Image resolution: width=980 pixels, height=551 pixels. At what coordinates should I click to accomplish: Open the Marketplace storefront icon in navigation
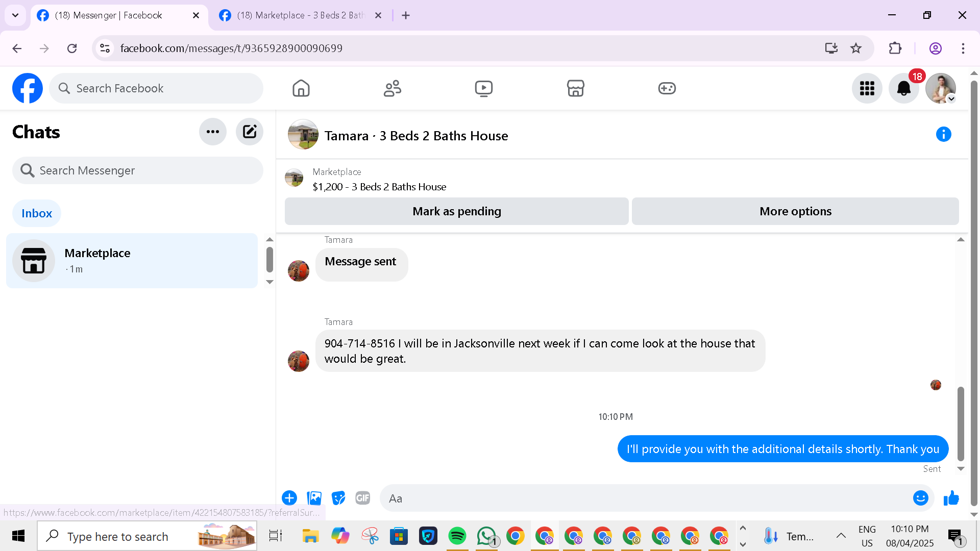575,88
